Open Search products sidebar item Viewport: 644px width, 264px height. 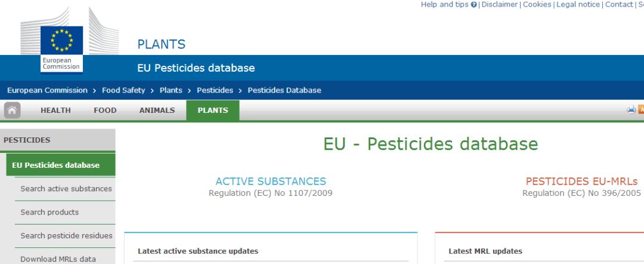click(x=49, y=212)
